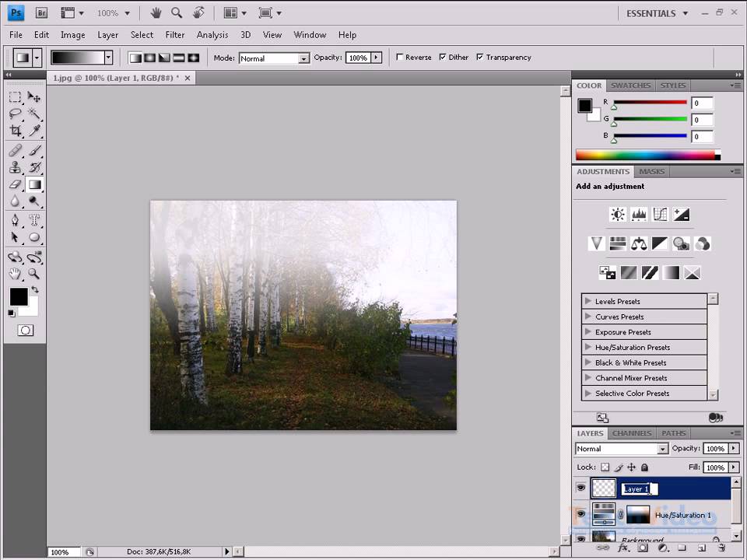Select the Move tool

click(x=33, y=97)
